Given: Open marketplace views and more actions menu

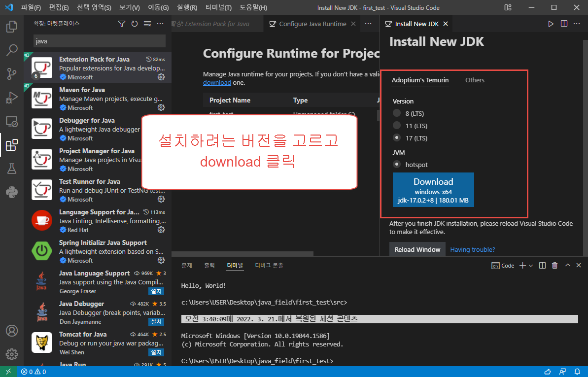Looking at the screenshot, I should point(160,24).
